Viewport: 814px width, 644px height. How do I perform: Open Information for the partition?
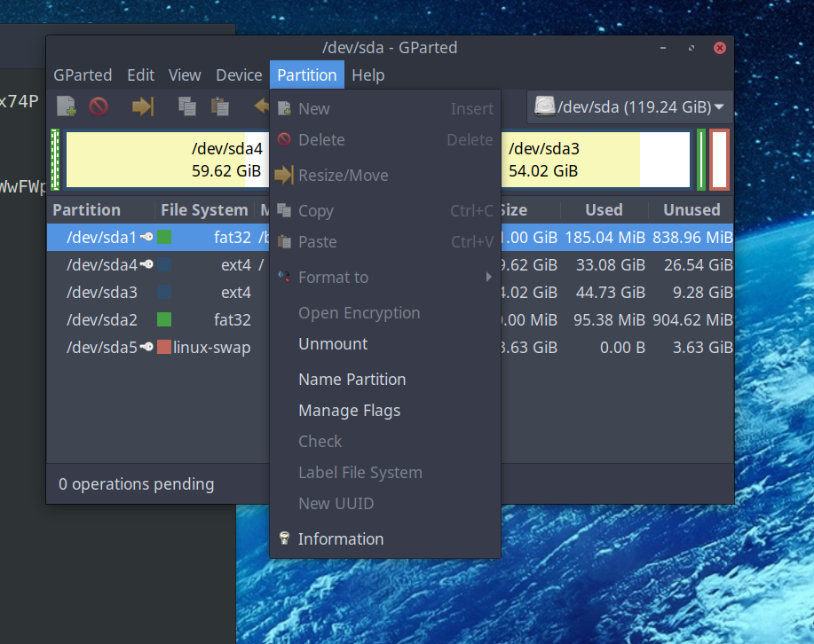coord(385,538)
